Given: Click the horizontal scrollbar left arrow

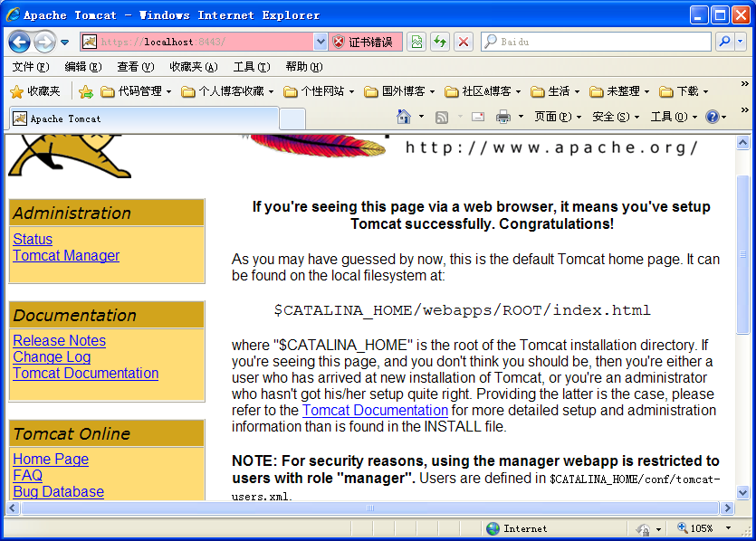Looking at the screenshot, I should [x=13, y=508].
